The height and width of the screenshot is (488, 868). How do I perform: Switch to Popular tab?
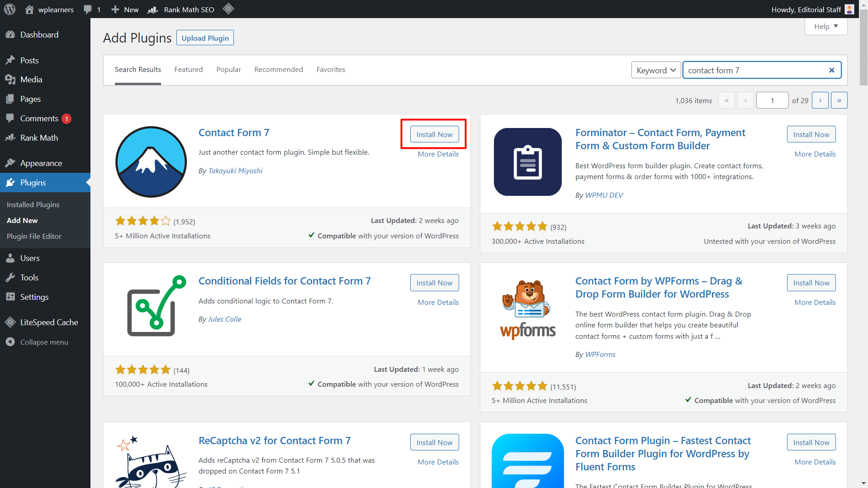228,70
